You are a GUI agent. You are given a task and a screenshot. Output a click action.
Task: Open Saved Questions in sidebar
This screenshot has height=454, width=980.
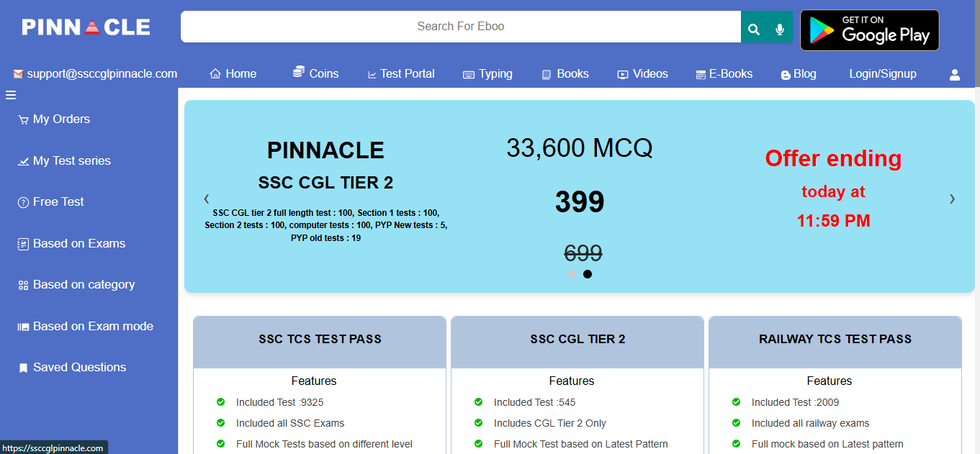pos(79,368)
